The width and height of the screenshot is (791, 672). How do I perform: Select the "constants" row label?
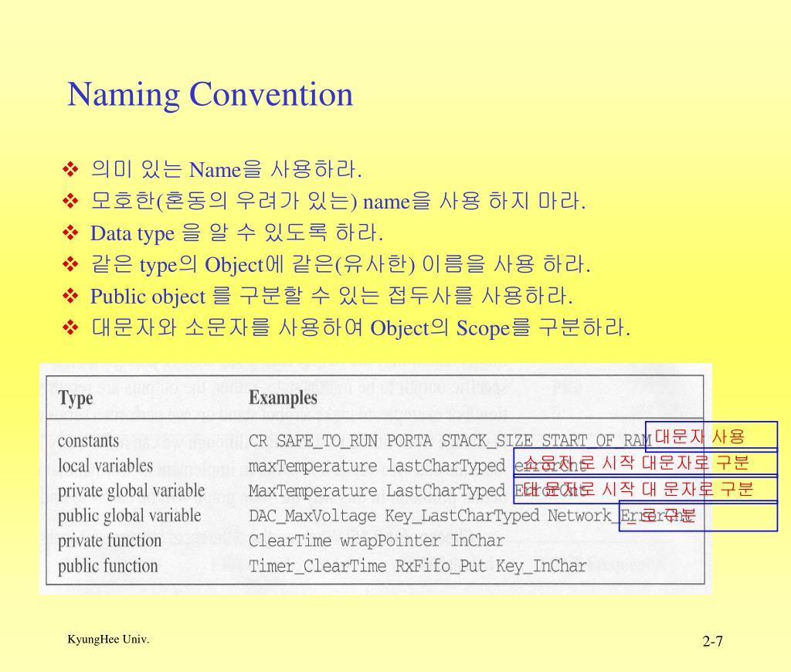(88, 441)
